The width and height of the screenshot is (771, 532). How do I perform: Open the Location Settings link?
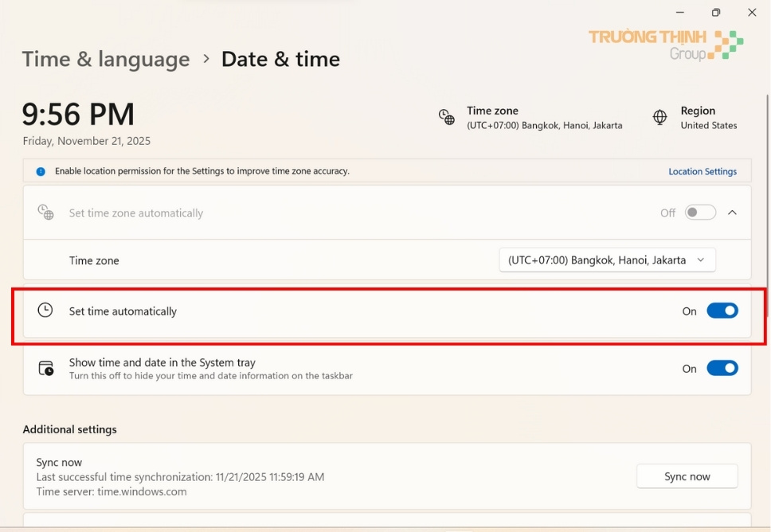click(x=703, y=171)
